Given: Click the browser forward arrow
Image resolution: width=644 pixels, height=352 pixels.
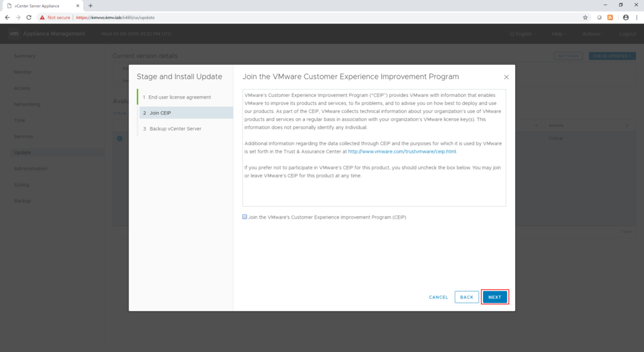Looking at the screenshot, I should click(18, 18).
